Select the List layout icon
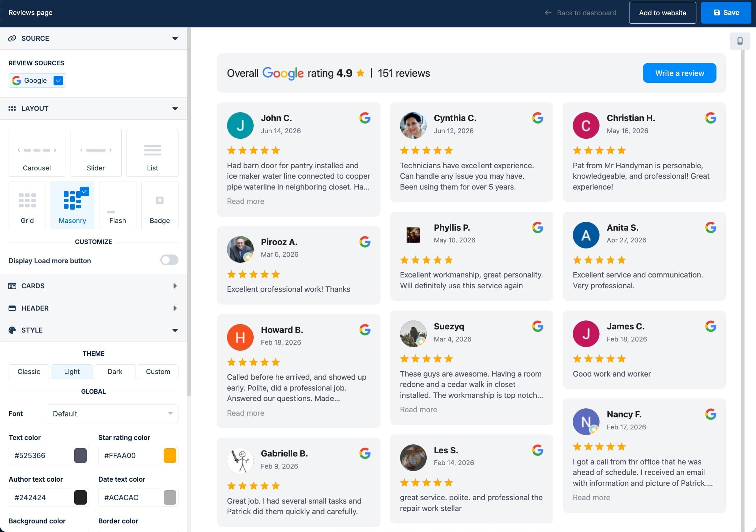Screen dimensions: 756x532 point(152,150)
